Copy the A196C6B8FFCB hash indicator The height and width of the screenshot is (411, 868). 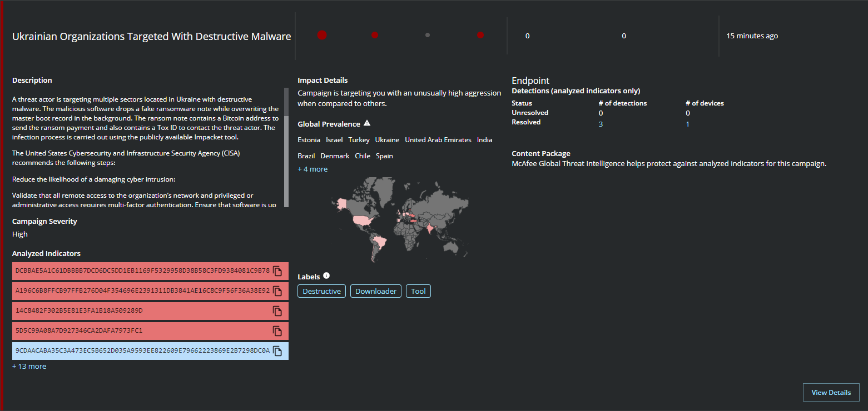click(277, 291)
